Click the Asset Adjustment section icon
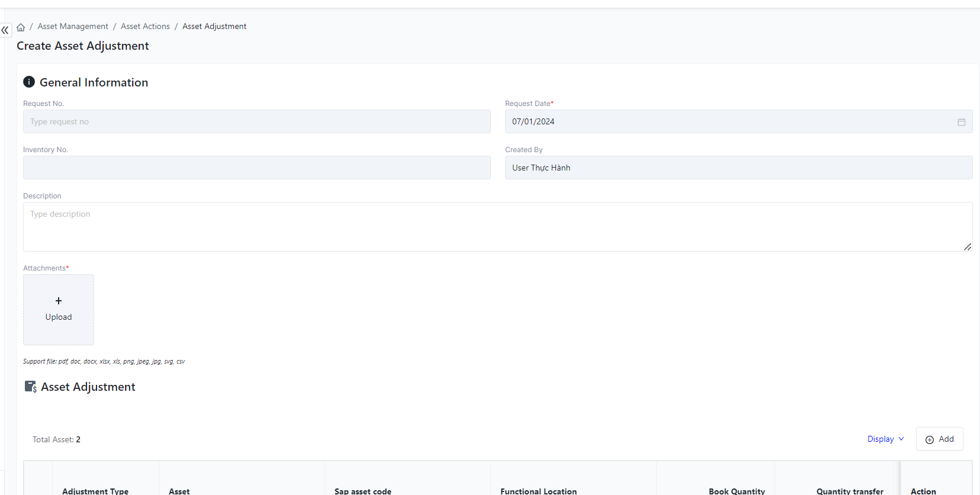Image resolution: width=980 pixels, height=495 pixels. point(30,387)
